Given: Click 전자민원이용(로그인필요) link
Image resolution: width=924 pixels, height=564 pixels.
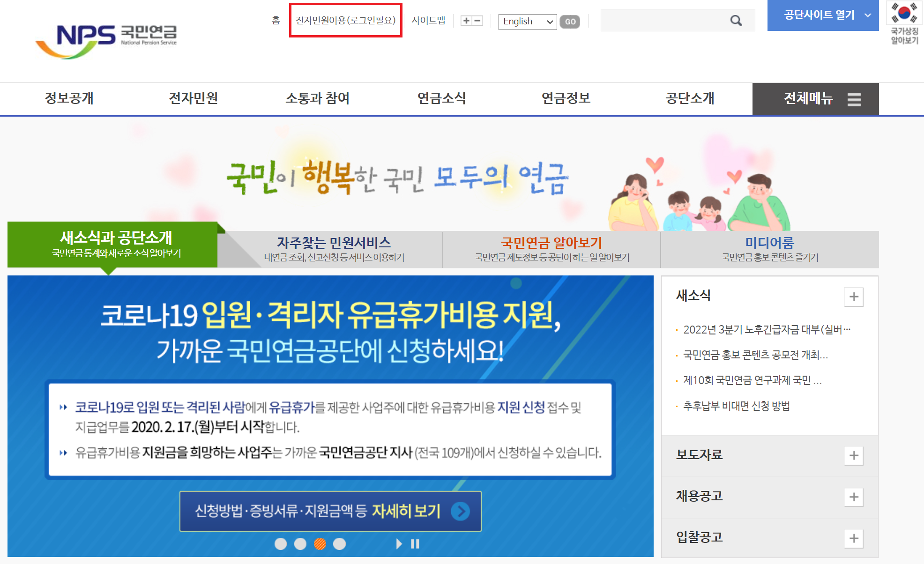Looking at the screenshot, I should (x=346, y=21).
